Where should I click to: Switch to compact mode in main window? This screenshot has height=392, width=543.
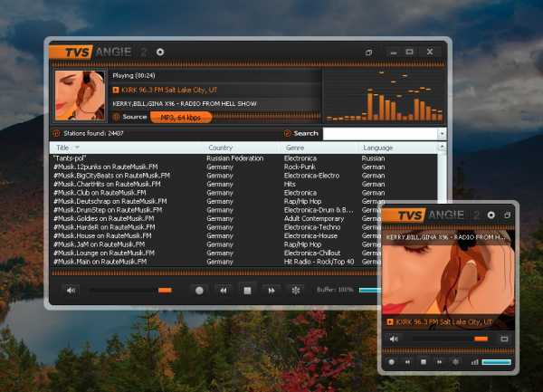click(x=369, y=53)
